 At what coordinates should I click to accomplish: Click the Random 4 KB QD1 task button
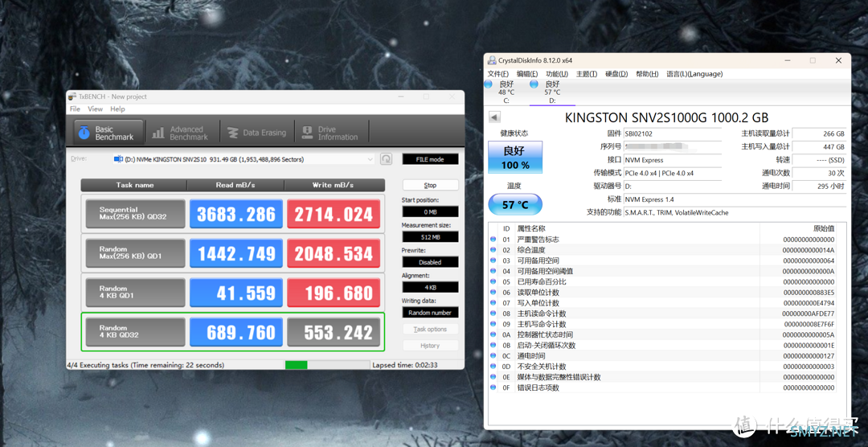135,293
